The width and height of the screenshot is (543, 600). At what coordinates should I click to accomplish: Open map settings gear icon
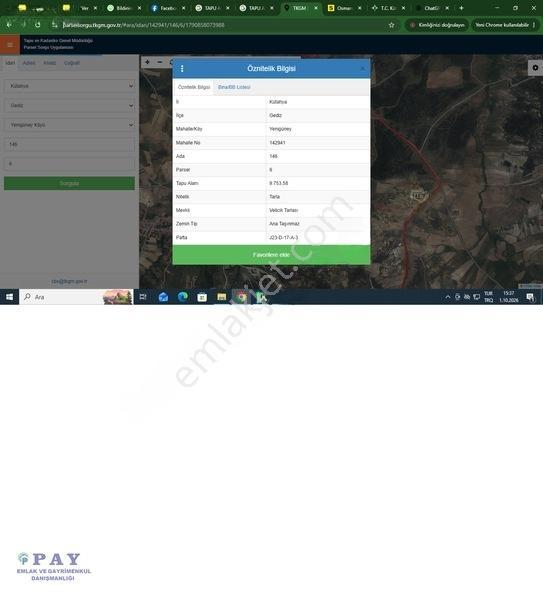(535, 68)
